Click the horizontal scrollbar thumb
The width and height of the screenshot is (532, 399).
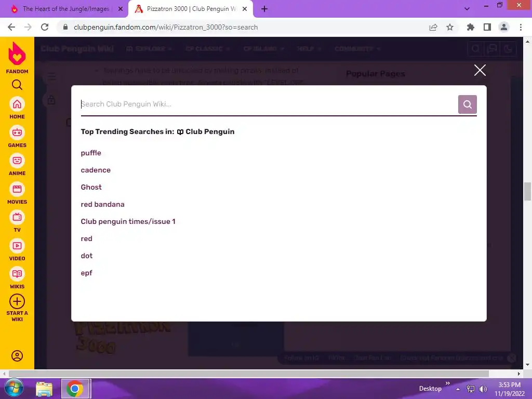pyautogui.click(x=249, y=374)
